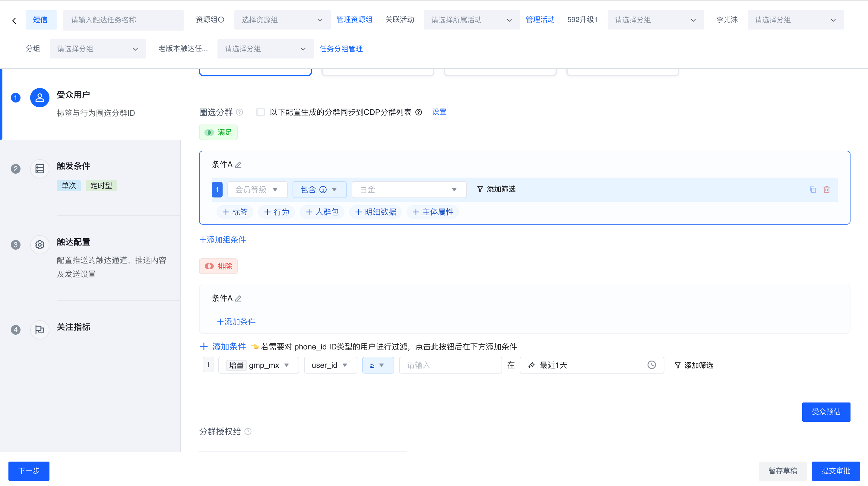Open 管理活动 link
The image size is (868, 486).
click(540, 20)
